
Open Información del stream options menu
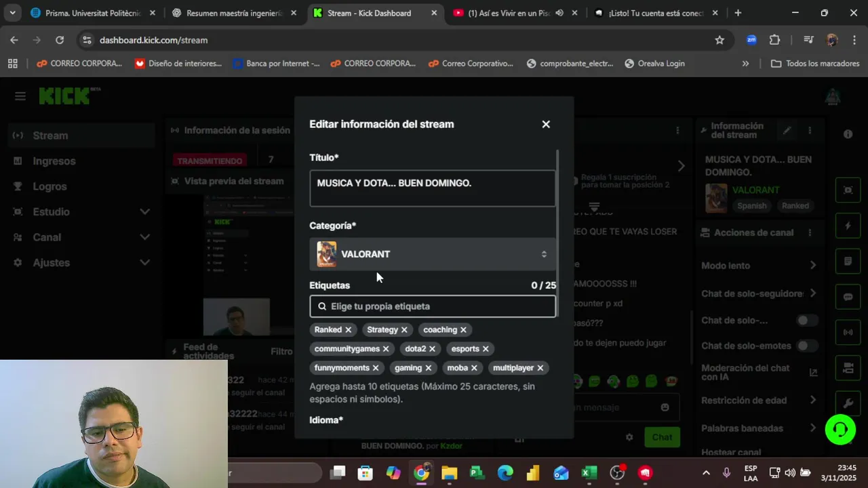tap(810, 130)
